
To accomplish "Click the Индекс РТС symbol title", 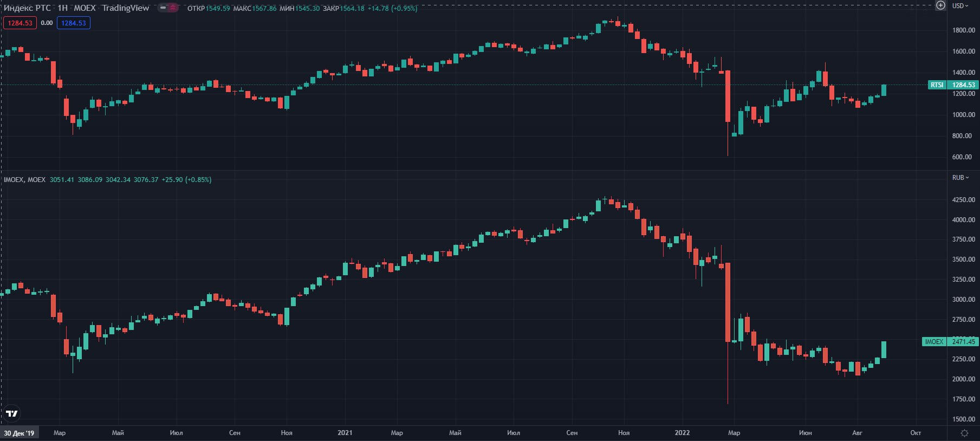I will [x=27, y=8].
